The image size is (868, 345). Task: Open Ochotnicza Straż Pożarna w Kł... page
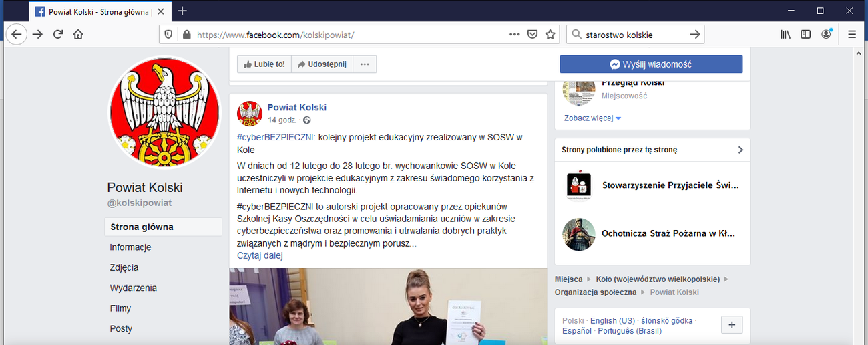[668, 234]
